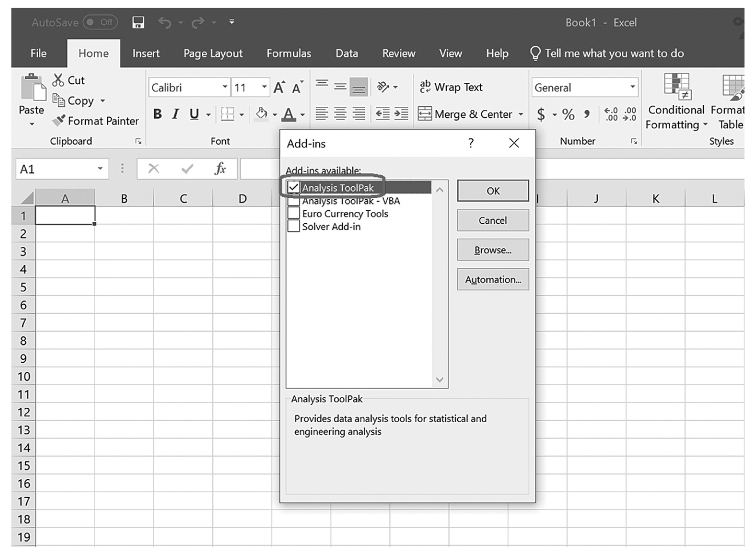Click Align Right icon

359,113
